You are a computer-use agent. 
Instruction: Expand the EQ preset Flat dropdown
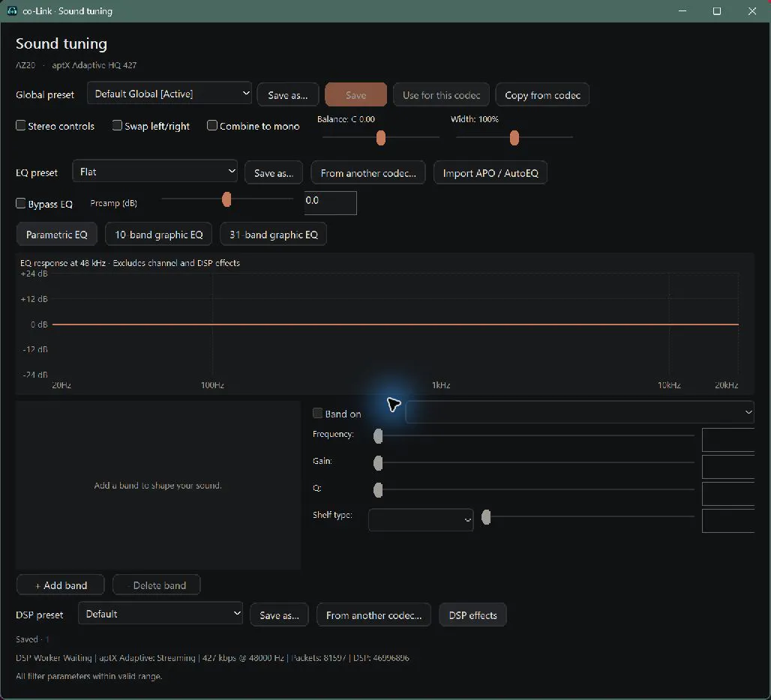(155, 172)
